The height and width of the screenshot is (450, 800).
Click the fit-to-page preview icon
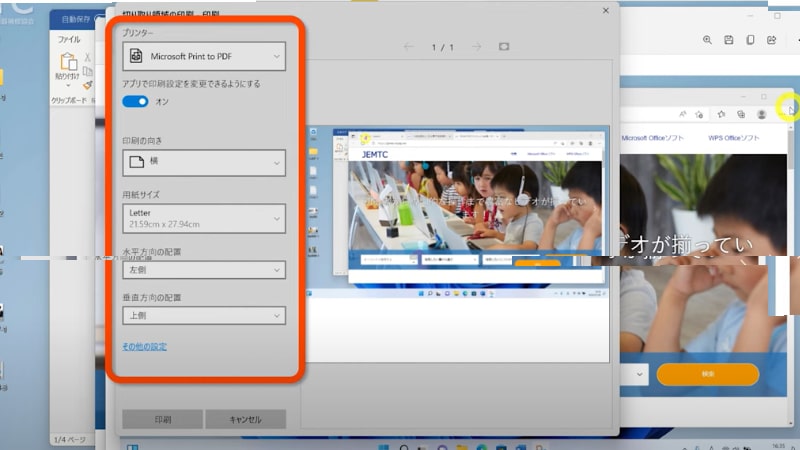click(x=504, y=46)
